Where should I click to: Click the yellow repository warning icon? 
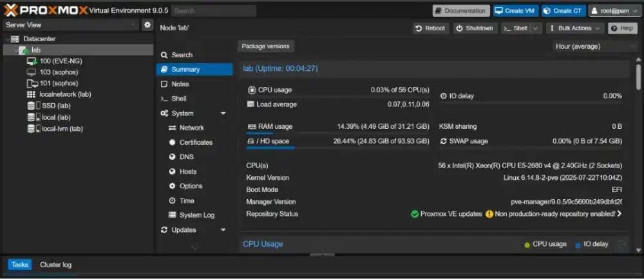pyautogui.click(x=489, y=214)
